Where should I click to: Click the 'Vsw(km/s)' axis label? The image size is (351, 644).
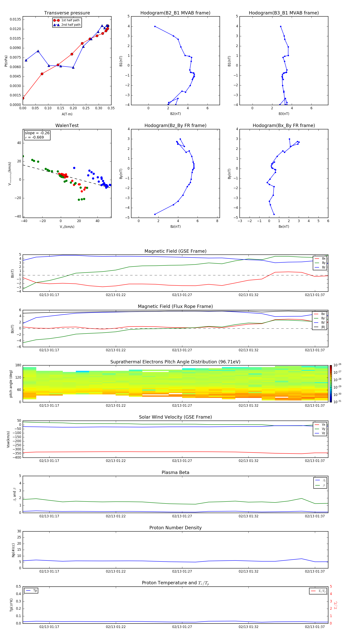point(8,439)
